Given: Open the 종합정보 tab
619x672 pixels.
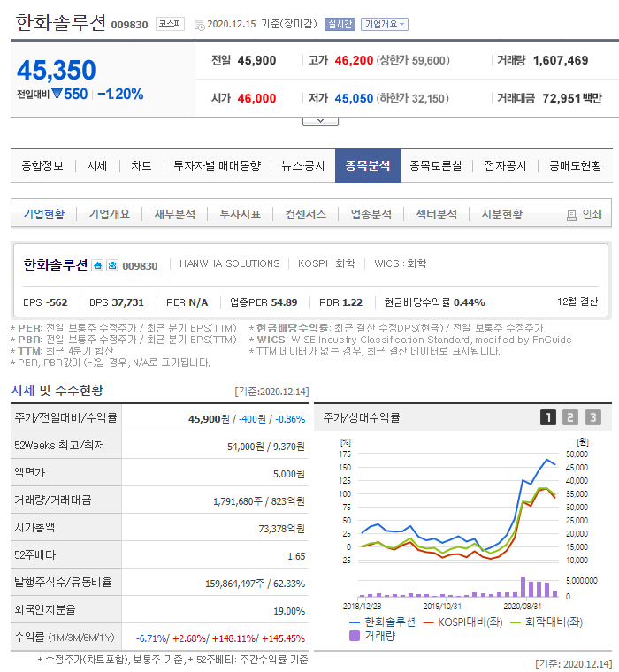Looking at the screenshot, I should tap(42, 166).
